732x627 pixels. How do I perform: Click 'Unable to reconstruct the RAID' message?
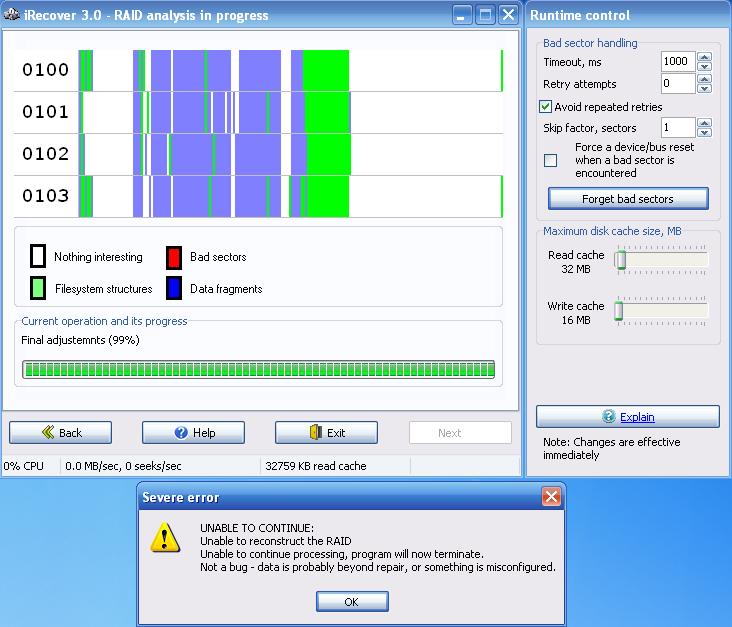275,541
